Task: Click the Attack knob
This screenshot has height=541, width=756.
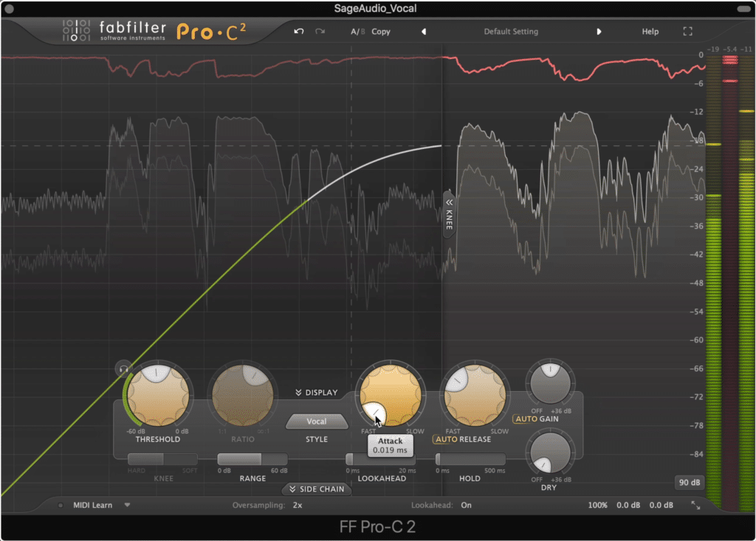Action: [391, 396]
